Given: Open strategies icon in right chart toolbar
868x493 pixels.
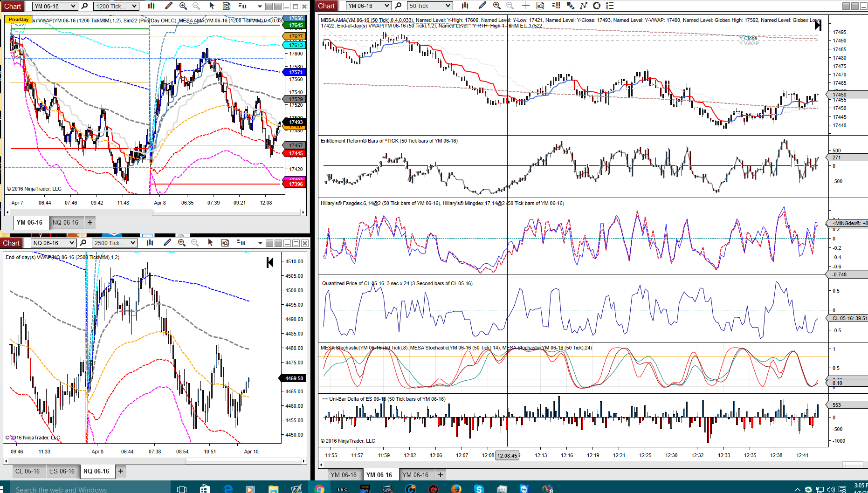Looking at the screenshot, I should (x=583, y=6).
